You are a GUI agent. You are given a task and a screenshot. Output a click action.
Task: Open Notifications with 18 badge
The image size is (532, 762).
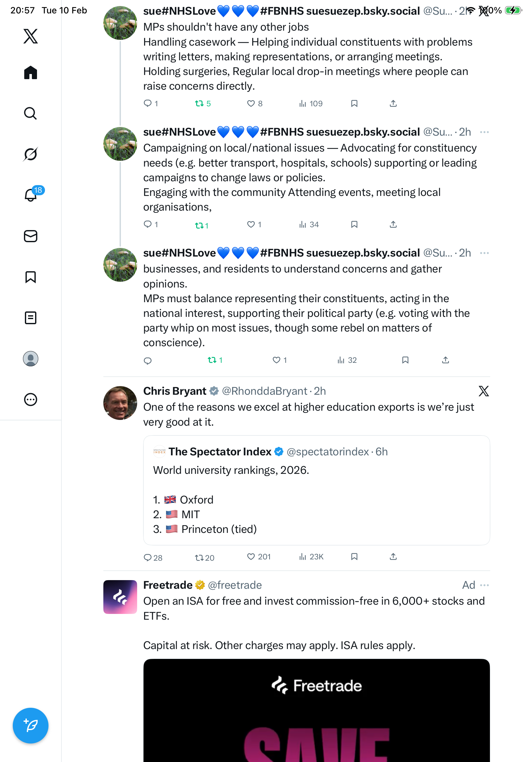point(31,195)
